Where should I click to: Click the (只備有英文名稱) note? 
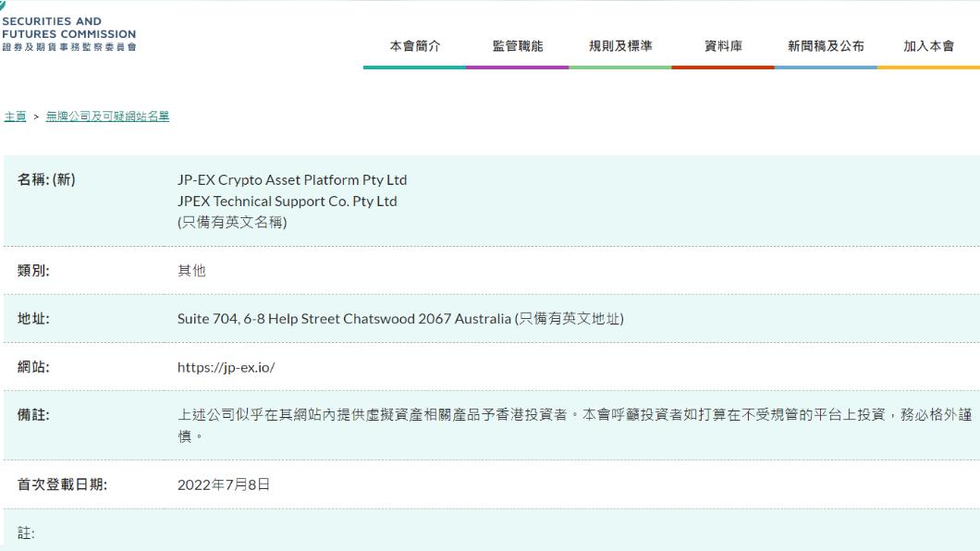point(232,223)
